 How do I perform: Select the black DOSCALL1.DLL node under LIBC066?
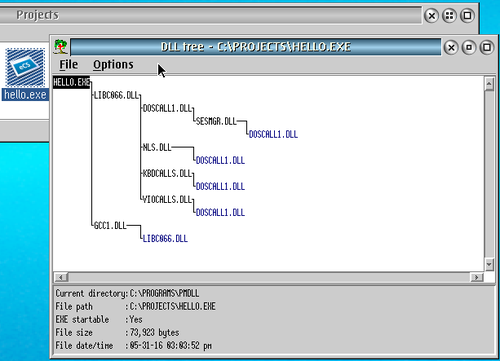point(167,108)
